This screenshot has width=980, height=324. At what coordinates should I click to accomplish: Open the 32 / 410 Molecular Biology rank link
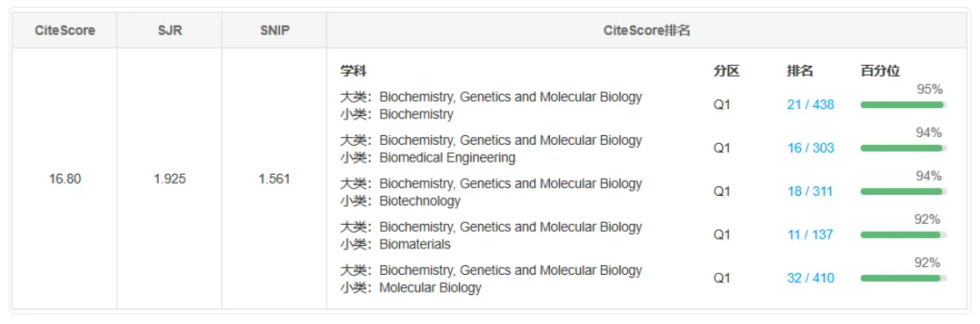811,278
